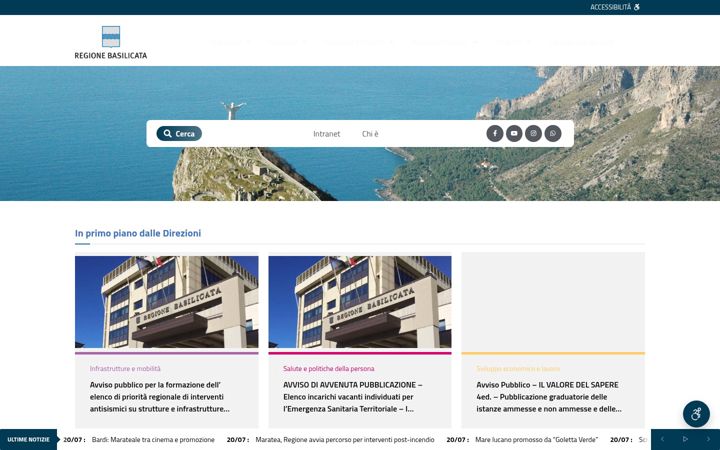Open the Infrastrutture e mobilità category

(x=125, y=368)
